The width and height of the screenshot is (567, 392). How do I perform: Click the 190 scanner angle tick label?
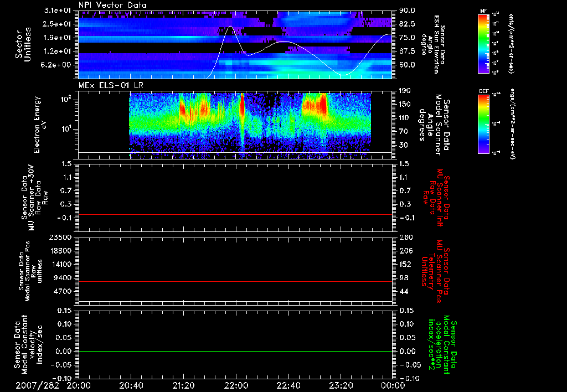coord(405,91)
